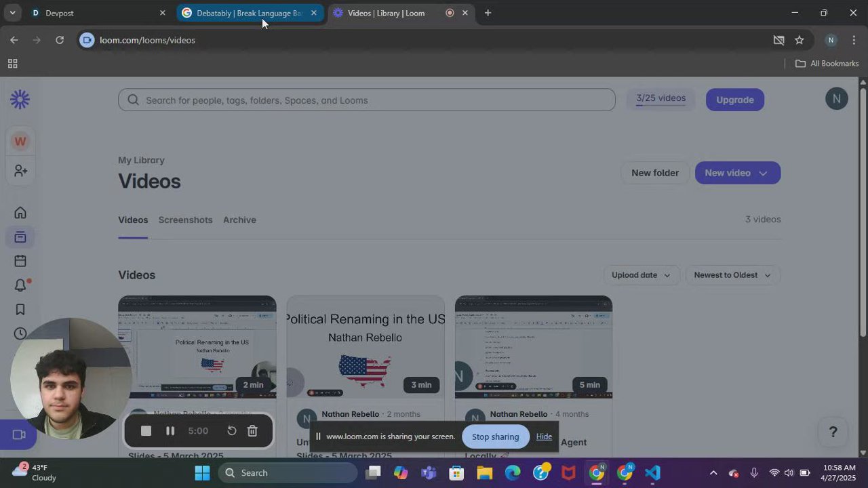Open the Chrome profile N avatar
The height and width of the screenshot is (488, 868).
click(831, 40)
